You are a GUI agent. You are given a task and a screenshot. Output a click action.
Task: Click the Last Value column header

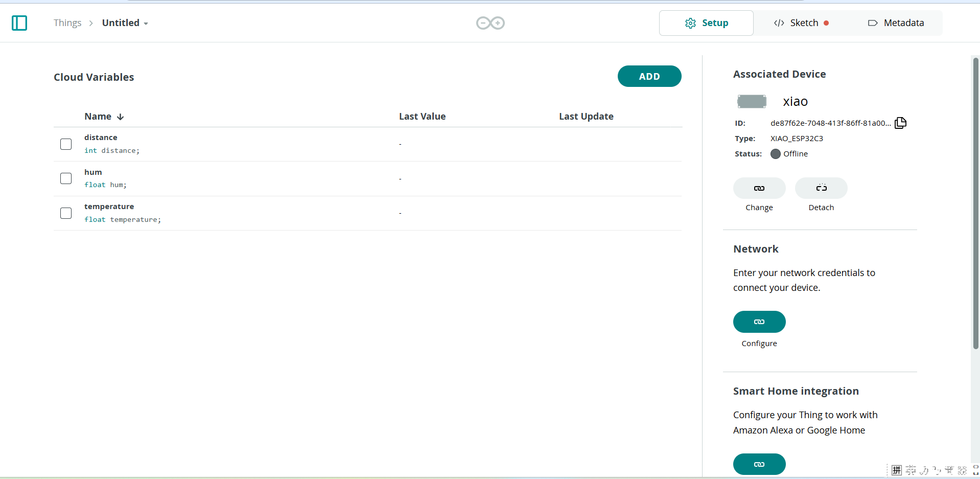coord(422,117)
